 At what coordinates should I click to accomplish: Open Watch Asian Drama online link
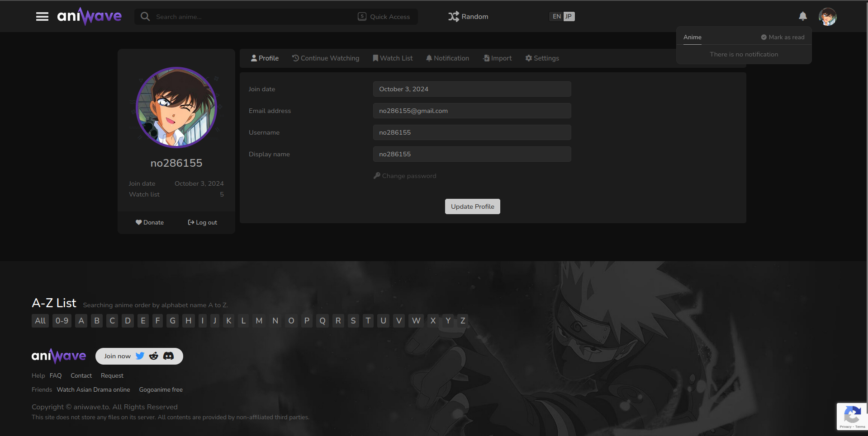pos(93,390)
